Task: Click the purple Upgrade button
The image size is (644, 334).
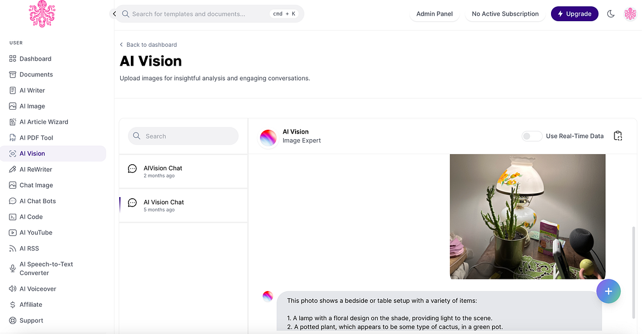Action: (574, 14)
